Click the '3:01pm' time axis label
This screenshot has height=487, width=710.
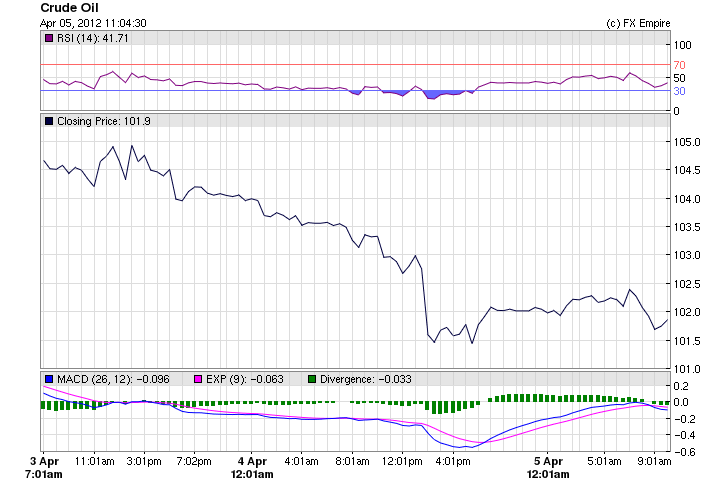(144, 462)
